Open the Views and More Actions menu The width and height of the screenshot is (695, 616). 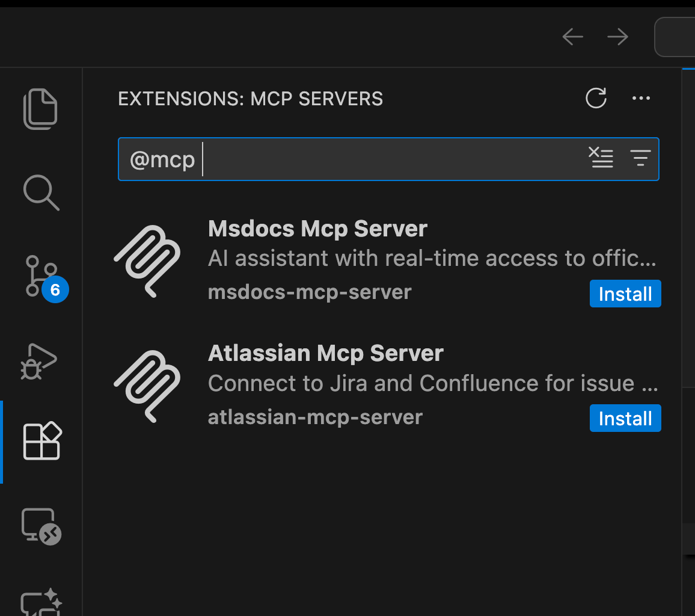[641, 98]
